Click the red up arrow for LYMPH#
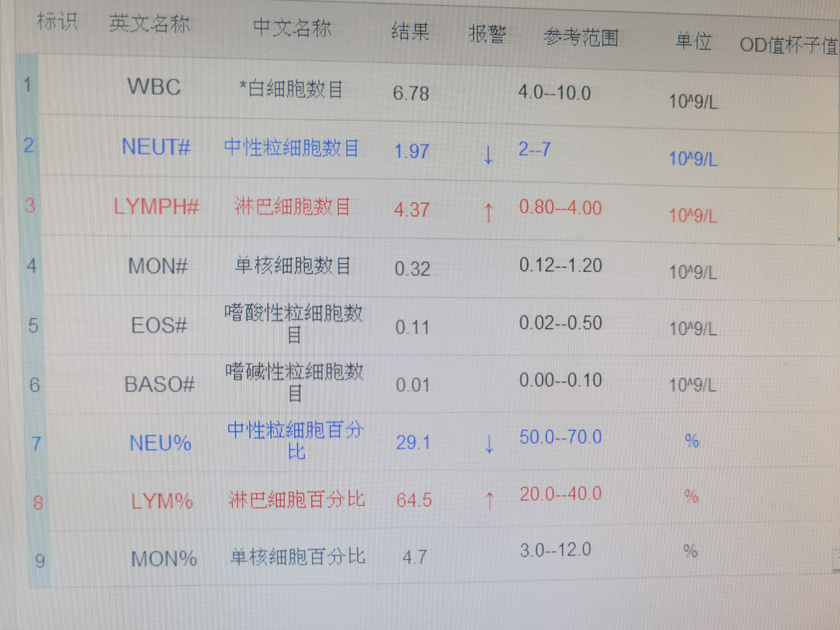Screen dimensions: 840x630 pos(489,213)
